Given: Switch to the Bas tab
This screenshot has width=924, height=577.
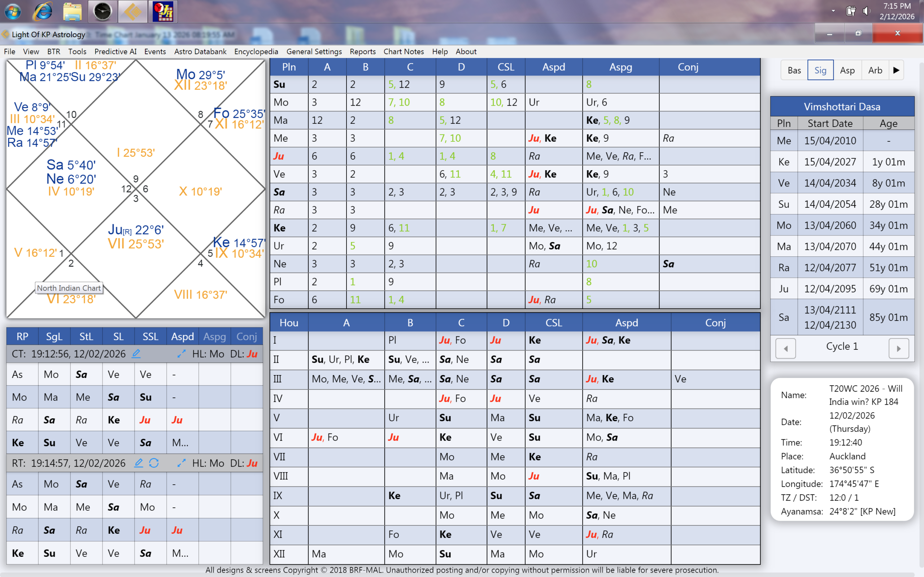Looking at the screenshot, I should [794, 70].
